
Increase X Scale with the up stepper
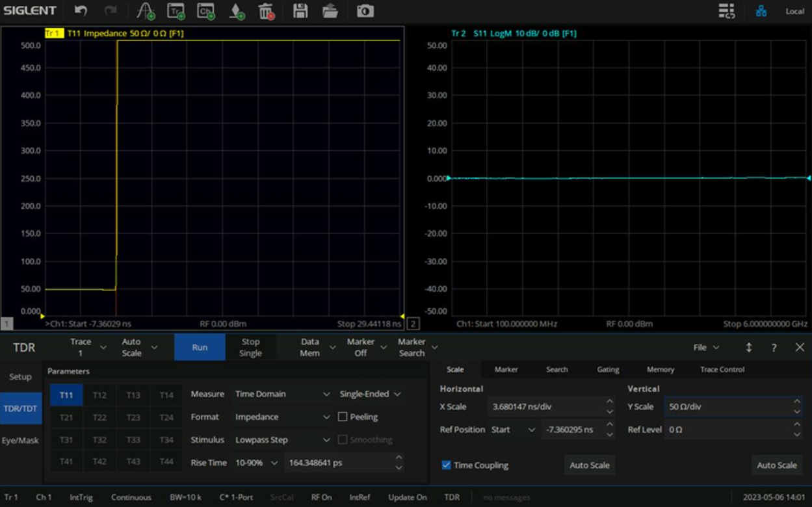click(x=609, y=402)
